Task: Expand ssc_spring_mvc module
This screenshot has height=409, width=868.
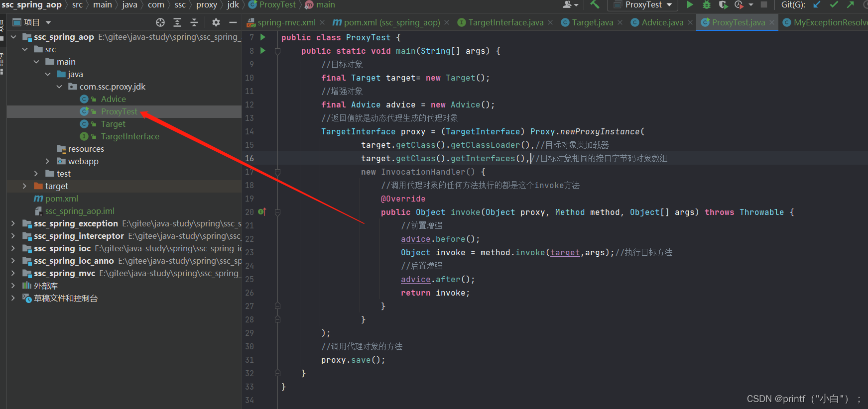Action: [13, 273]
